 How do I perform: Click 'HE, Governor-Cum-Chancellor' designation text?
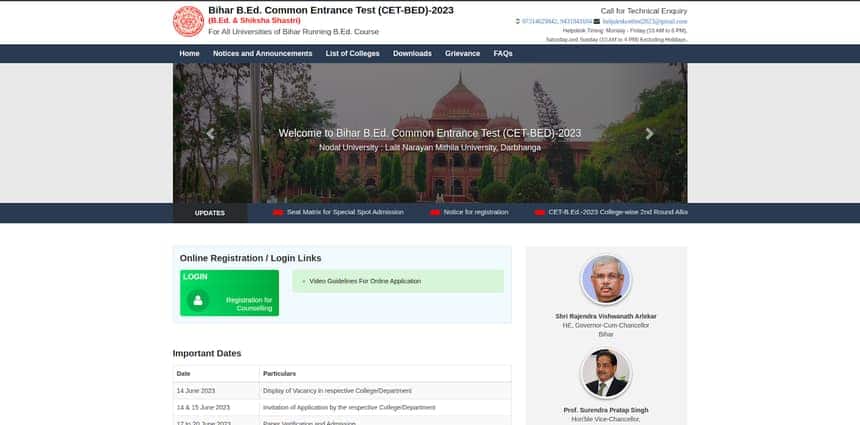606,325
